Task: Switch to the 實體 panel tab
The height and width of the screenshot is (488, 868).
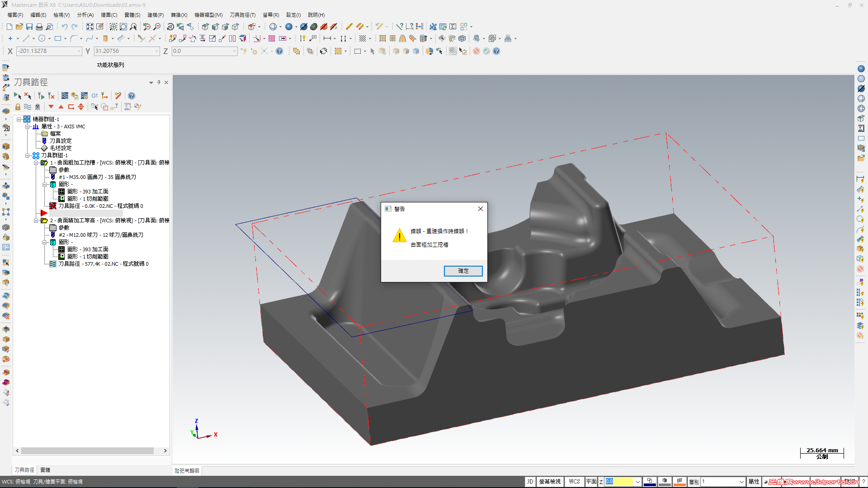Action: coord(45,470)
